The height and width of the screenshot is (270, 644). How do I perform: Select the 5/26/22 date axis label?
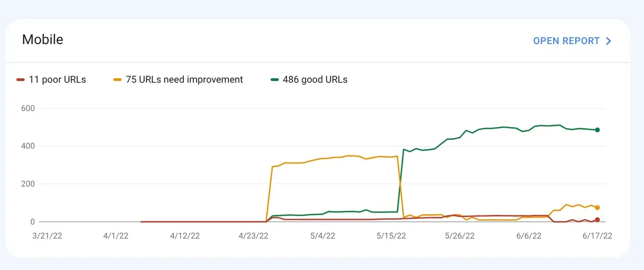(460, 236)
